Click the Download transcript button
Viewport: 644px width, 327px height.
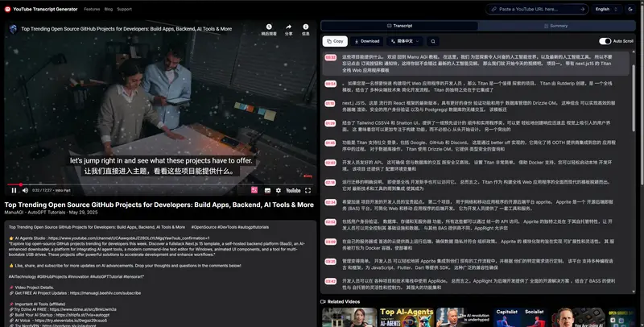tap(367, 41)
